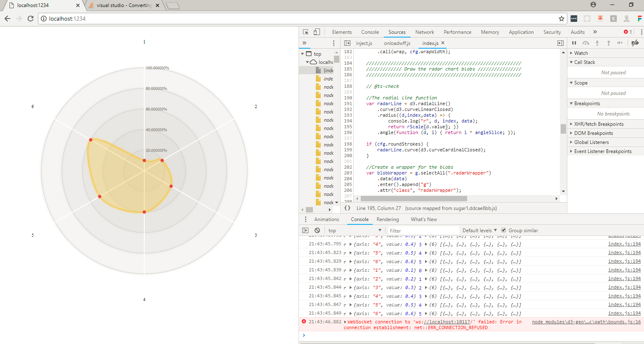
Task: Switch to the Network tab
Action: (425, 32)
